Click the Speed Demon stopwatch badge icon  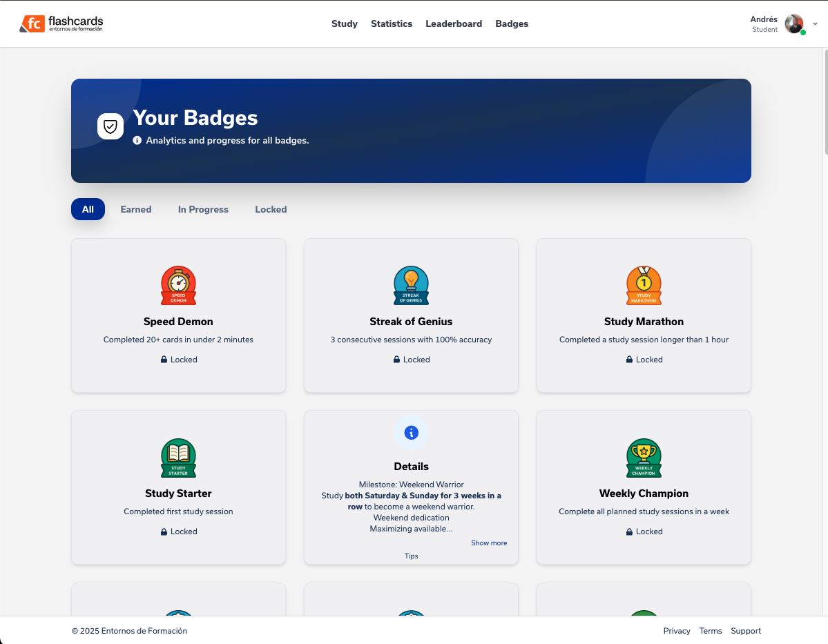pyautogui.click(x=178, y=286)
